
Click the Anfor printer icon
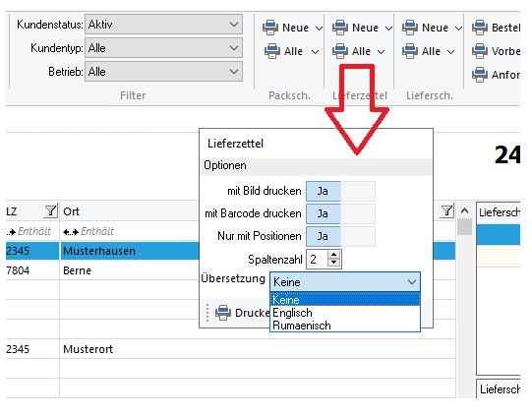(480, 75)
